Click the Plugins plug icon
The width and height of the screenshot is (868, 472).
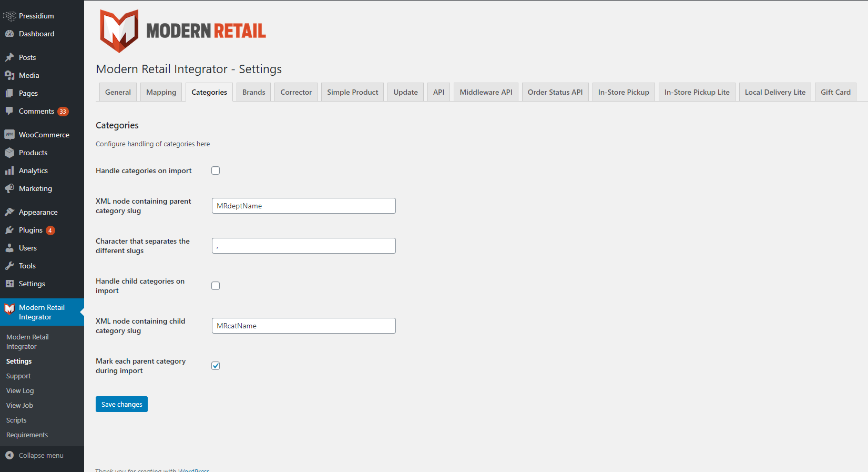(9, 230)
